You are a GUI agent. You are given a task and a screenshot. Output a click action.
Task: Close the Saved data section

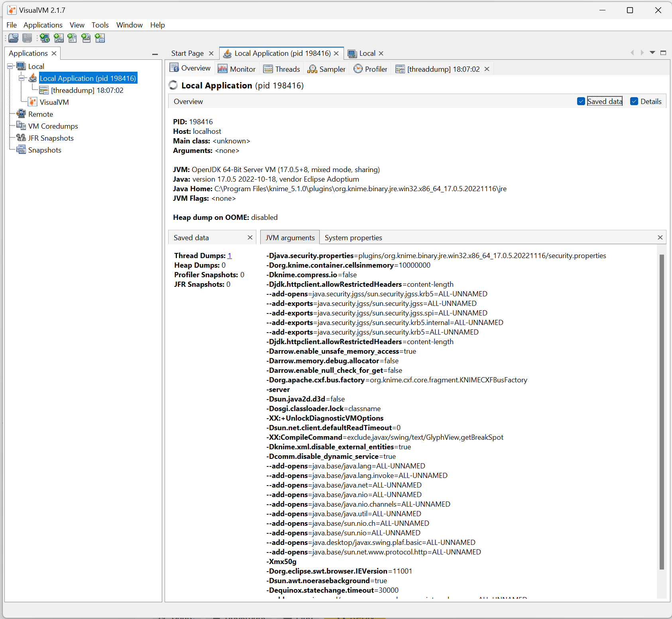point(250,237)
